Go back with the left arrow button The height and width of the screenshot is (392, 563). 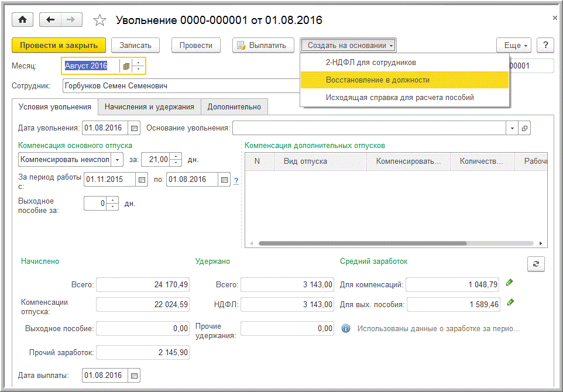(50, 20)
